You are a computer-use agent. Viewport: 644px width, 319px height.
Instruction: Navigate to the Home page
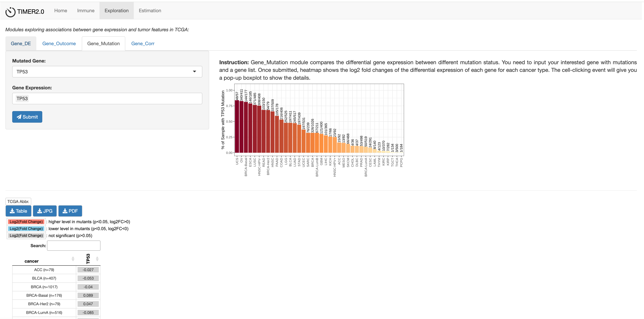point(60,11)
